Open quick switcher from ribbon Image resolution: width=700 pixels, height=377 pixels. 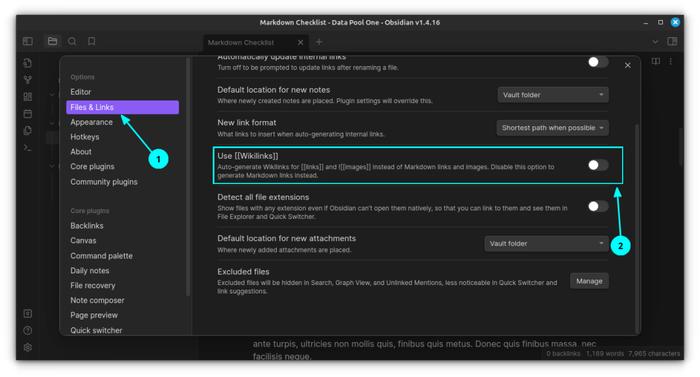28,63
